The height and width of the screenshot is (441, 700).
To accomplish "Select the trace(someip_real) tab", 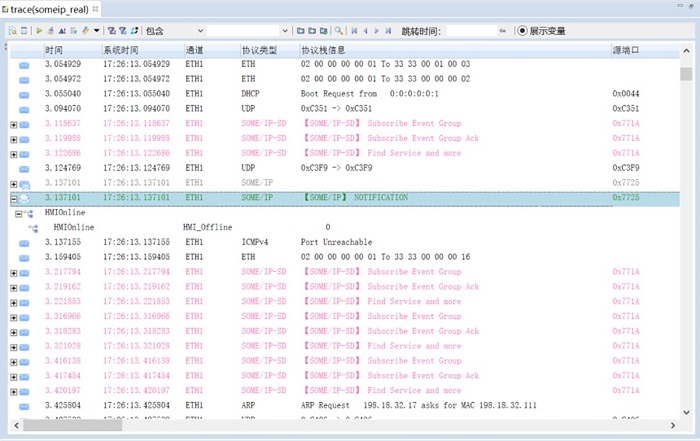I will (49, 9).
